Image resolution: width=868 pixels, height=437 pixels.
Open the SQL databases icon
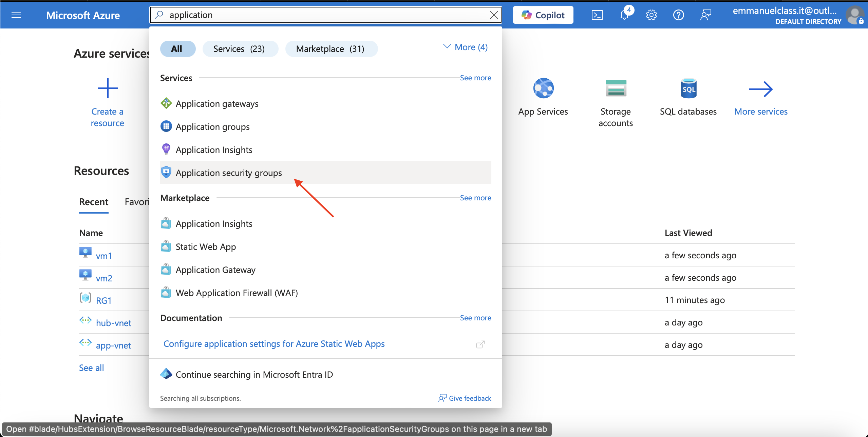688,88
